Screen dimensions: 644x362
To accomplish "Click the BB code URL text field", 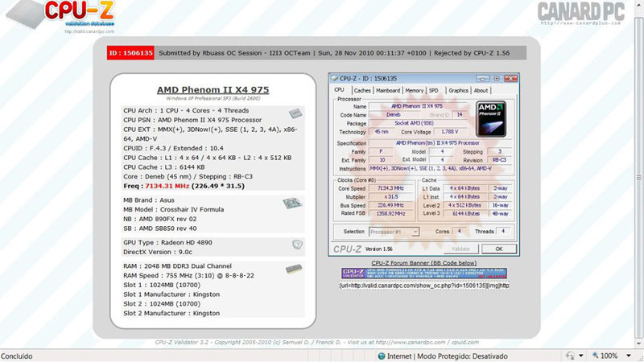I will 424,286.
